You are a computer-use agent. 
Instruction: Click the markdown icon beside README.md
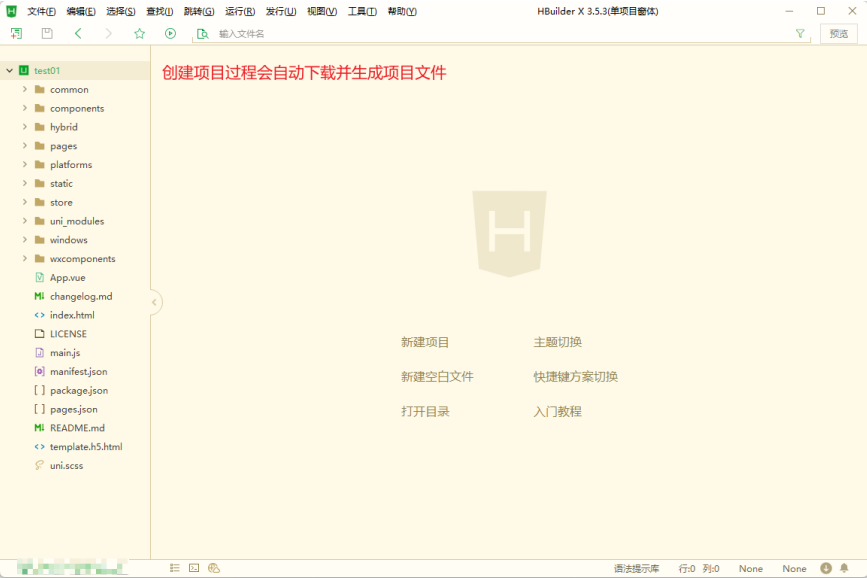pyautogui.click(x=39, y=428)
